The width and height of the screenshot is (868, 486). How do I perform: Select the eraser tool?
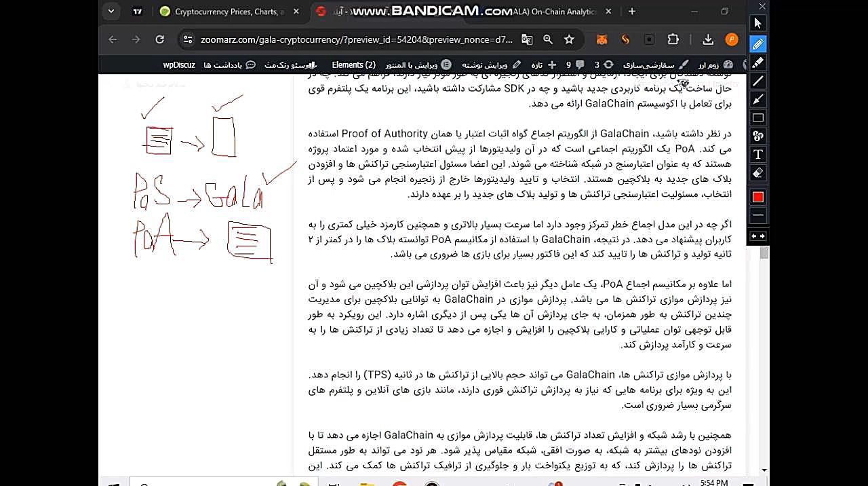758,172
